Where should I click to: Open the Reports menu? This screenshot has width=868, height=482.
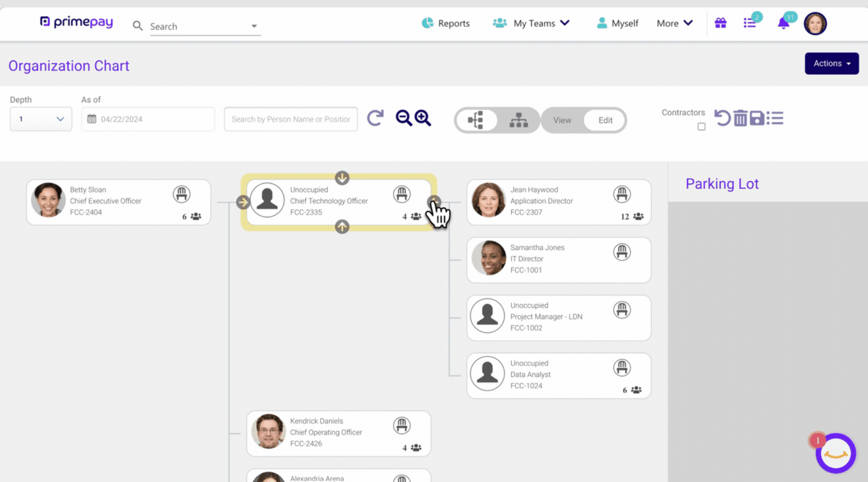coord(445,23)
